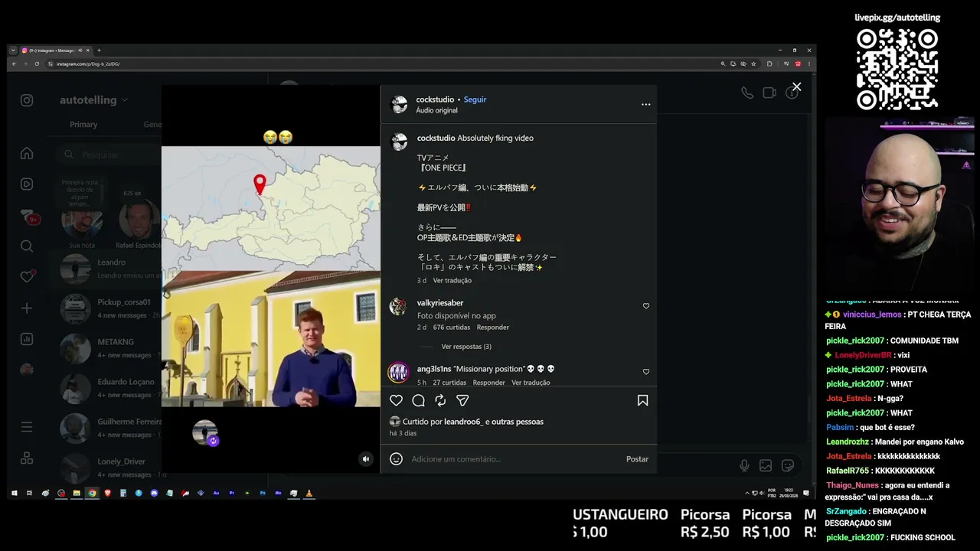The image size is (980, 551).
Task: Close the post overlay with X
Action: (796, 87)
